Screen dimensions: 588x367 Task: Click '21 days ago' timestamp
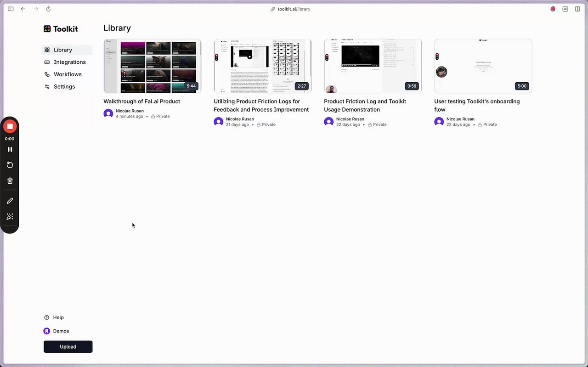coord(237,124)
